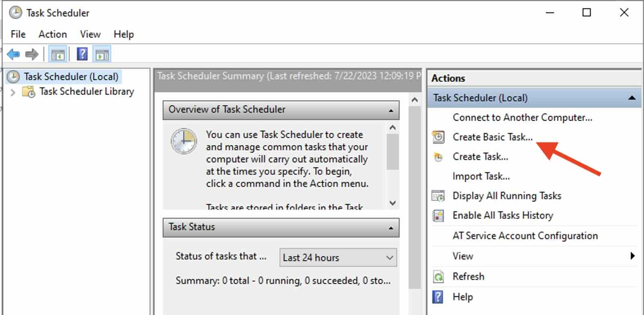The height and width of the screenshot is (315, 644).
Task: Toggle the Show/Hide Console Tree toolbar icon
Action: 58,53
